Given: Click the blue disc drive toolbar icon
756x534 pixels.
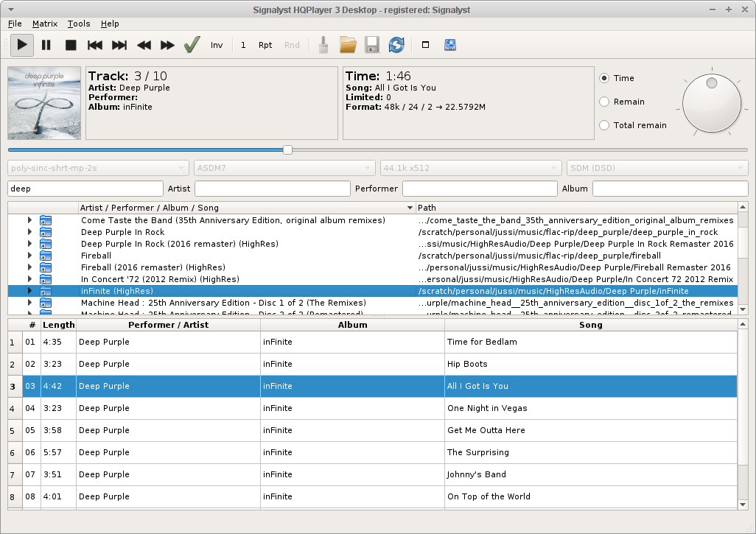Looking at the screenshot, I should (449, 46).
